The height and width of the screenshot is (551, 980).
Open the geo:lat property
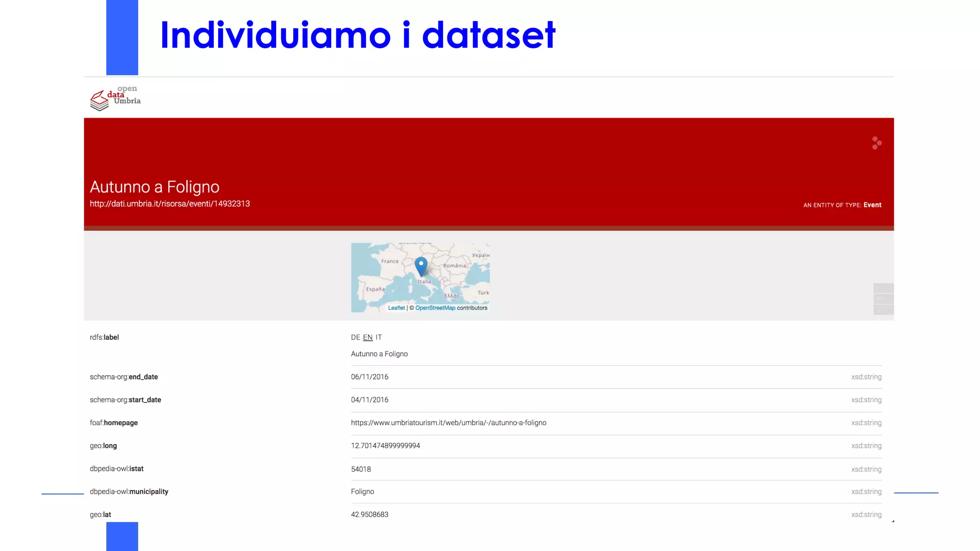click(x=100, y=515)
